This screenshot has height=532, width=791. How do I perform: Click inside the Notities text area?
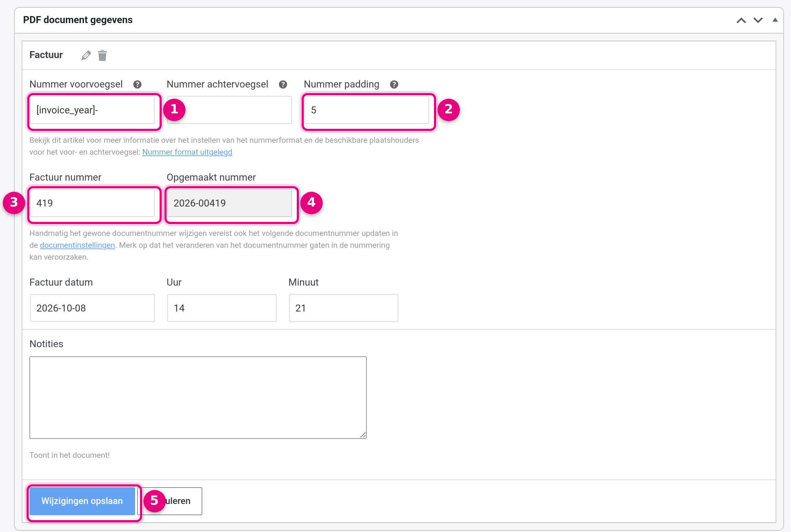(198, 398)
